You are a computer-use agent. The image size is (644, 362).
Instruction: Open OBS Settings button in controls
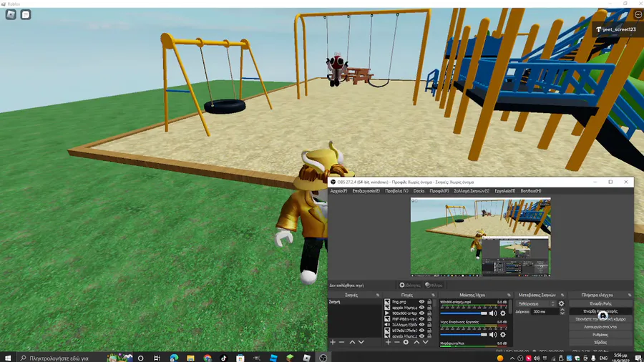click(x=600, y=335)
